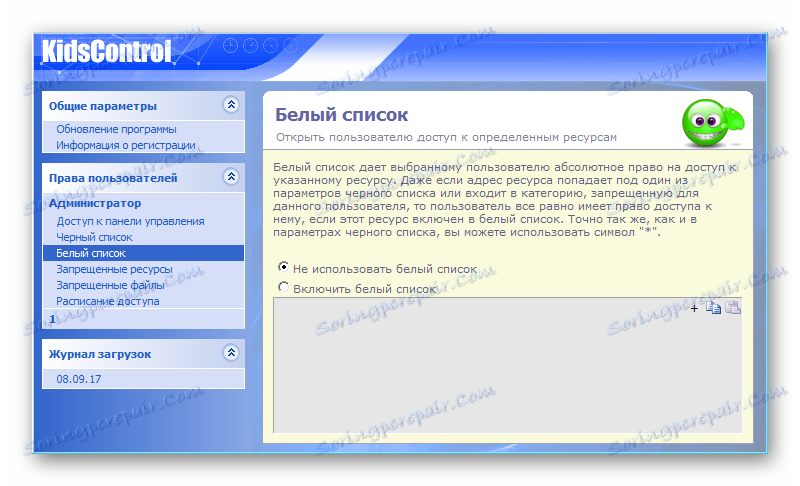Click the green smiley mascot icon

point(713,123)
